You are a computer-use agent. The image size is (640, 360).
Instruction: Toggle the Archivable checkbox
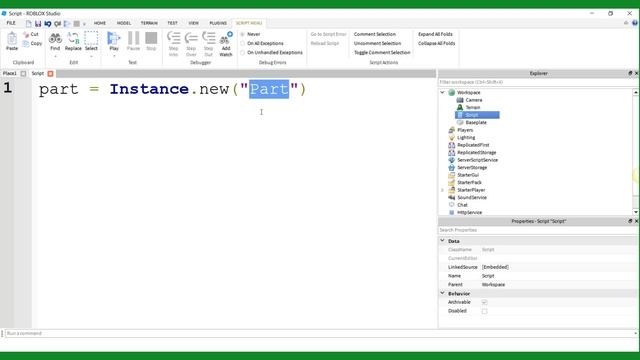(484, 302)
